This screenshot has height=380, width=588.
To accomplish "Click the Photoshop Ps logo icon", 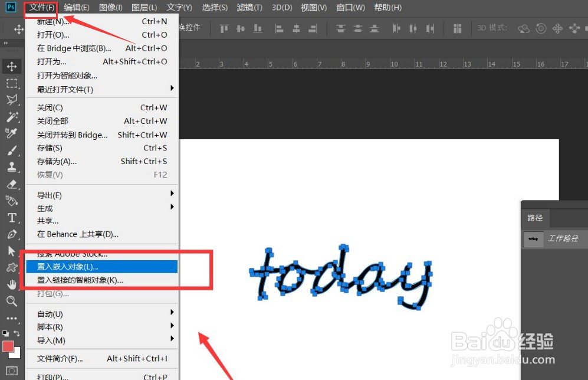I will (x=11, y=6).
